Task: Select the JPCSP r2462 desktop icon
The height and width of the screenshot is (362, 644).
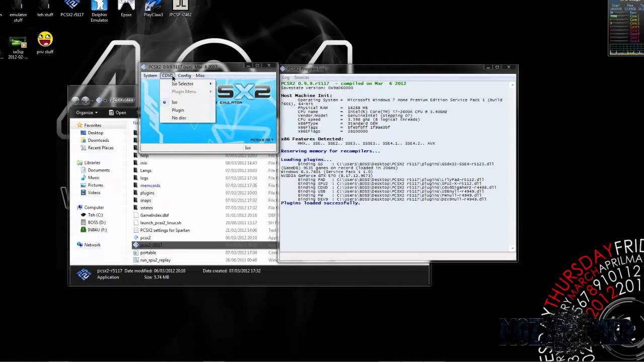Action: tap(180, 9)
